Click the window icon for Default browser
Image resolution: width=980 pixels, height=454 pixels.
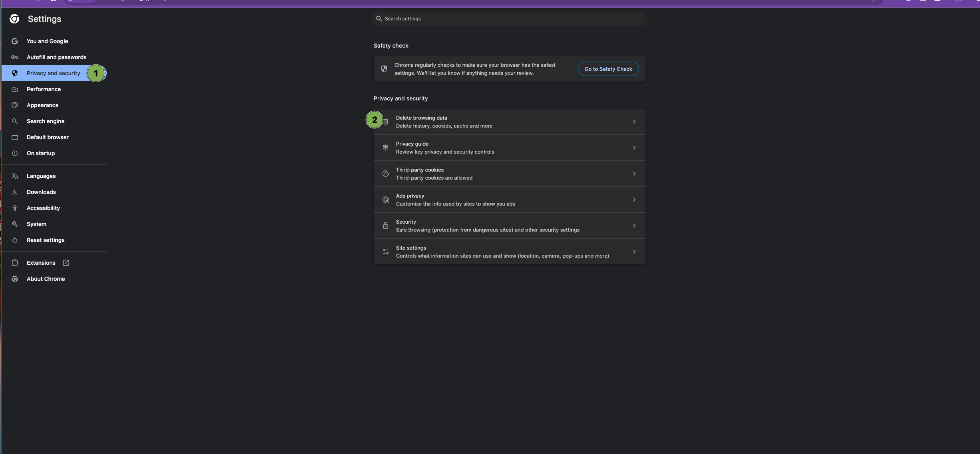(x=15, y=137)
